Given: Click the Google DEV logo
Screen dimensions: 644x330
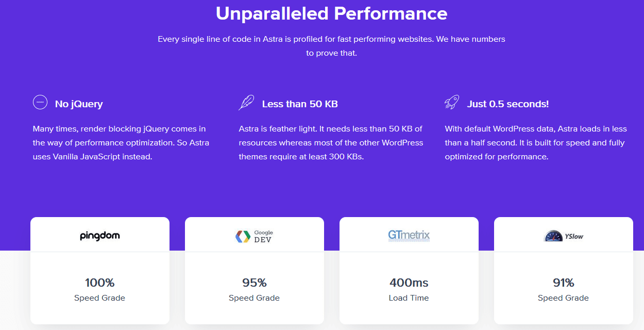Looking at the screenshot, I should click(255, 236).
